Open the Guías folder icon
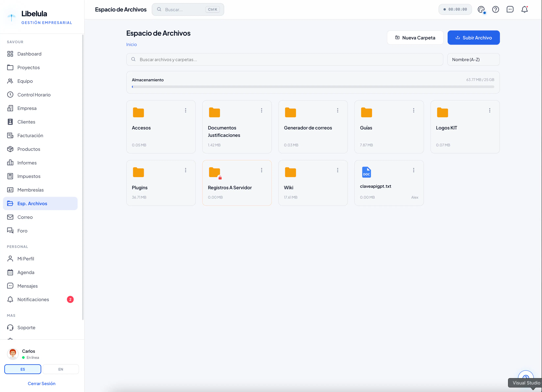Viewport: 542px width, 392px height. pyautogui.click(x=366, y=112)
